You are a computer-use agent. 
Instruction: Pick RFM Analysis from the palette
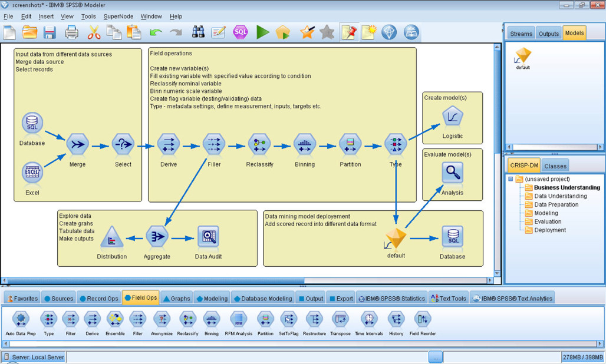(239, 323)
